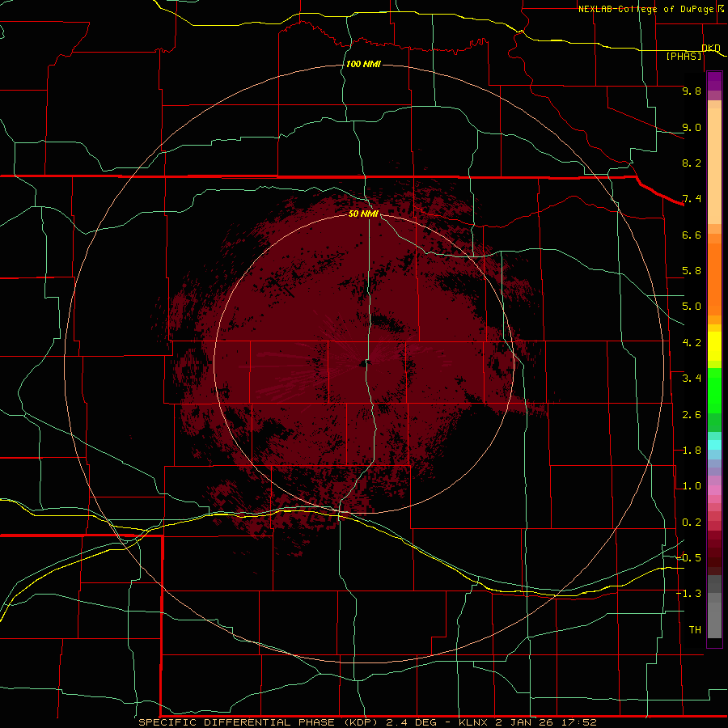The width and height of the screenshot is (728, 728).
Task: Click the TH label on color scale
Action: (x=695, y=630)
